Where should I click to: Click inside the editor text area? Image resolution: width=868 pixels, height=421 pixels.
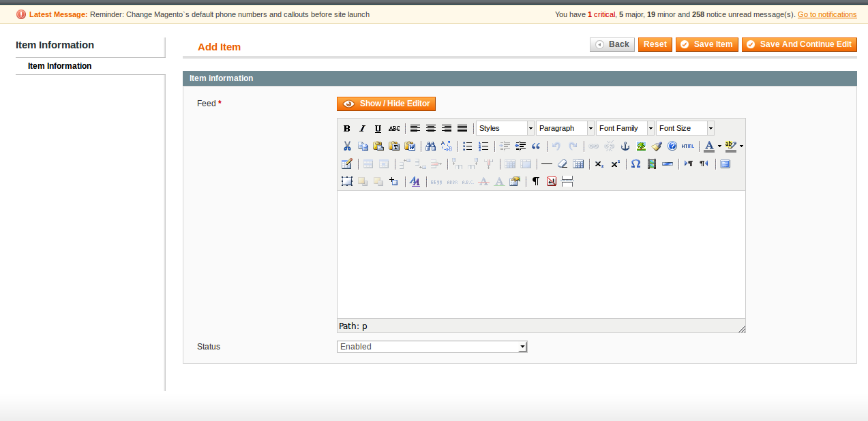click(541, 254)
